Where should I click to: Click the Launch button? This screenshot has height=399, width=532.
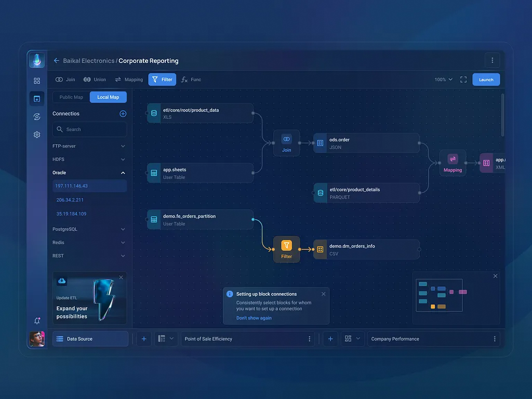tap(486, 79)
